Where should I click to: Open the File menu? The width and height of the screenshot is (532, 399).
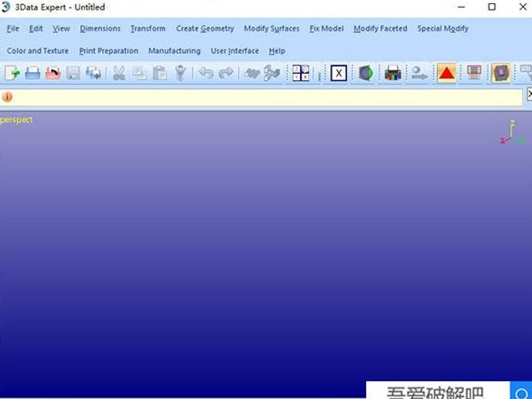click(13, 28)
